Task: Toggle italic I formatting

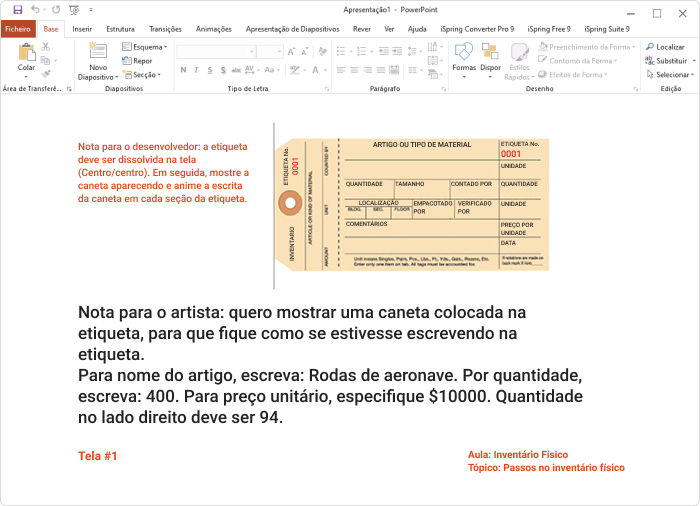Action: [196, 70]
